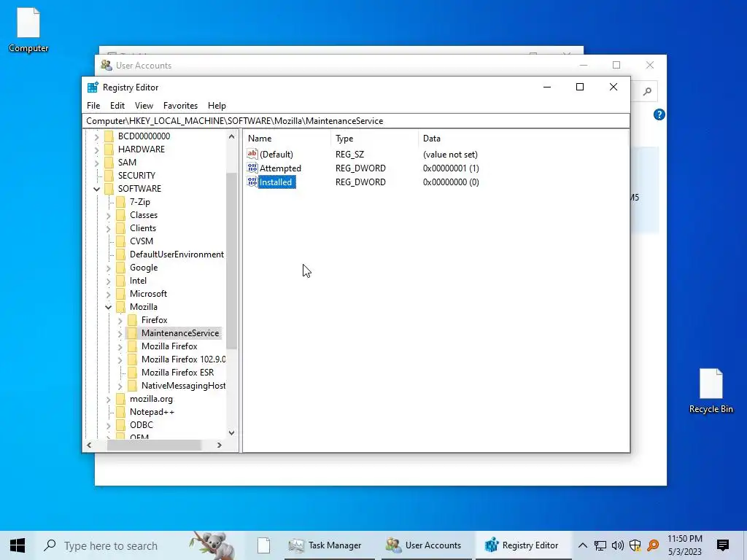
Task: Click the (value not set) data cell
Action: coord(450,155)
